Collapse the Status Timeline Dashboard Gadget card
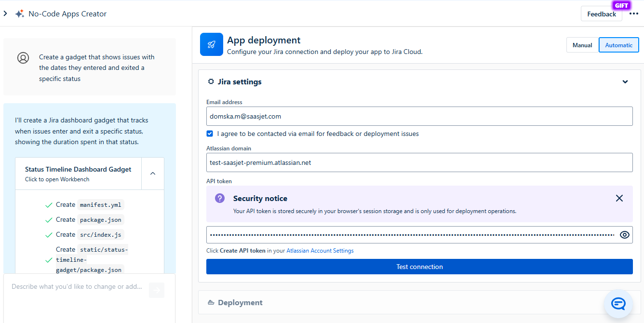 point(153,174)
